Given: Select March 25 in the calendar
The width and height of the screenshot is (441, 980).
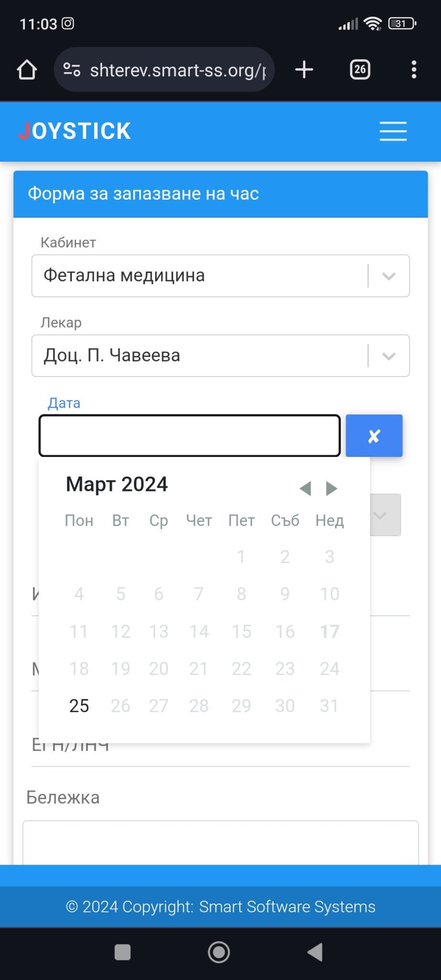Looking at the screenshot, I should pos(79,706).
